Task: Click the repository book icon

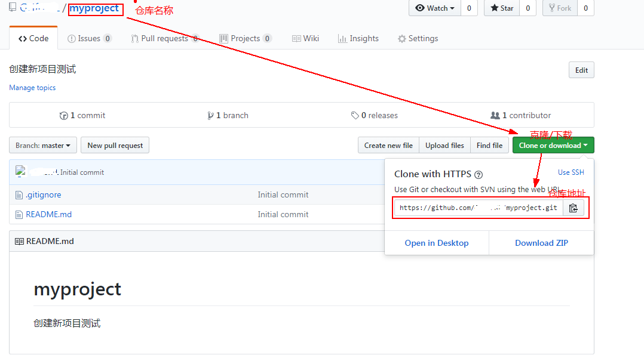Action: pos(13,7)
